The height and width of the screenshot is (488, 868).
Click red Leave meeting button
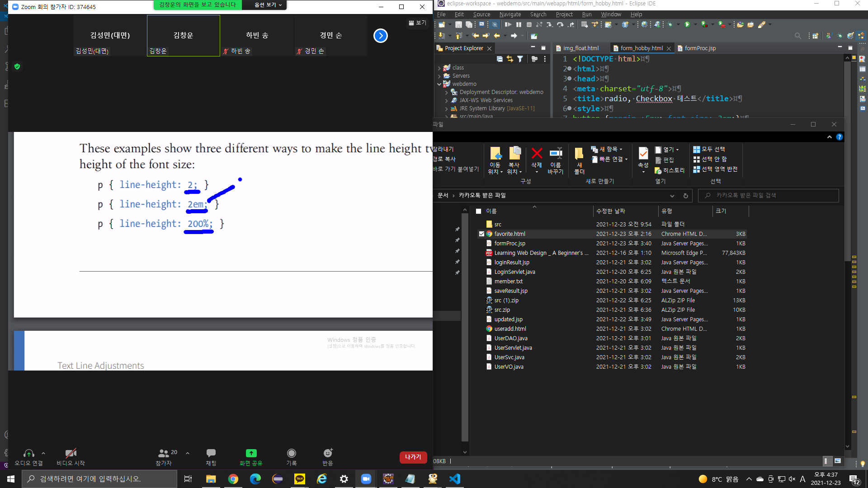coord(413,457)
